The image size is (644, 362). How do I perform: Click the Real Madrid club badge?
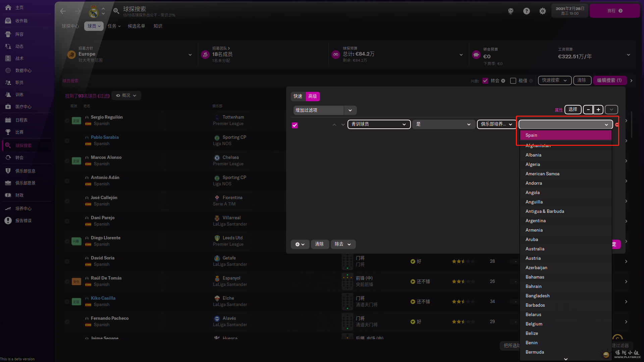94,11
